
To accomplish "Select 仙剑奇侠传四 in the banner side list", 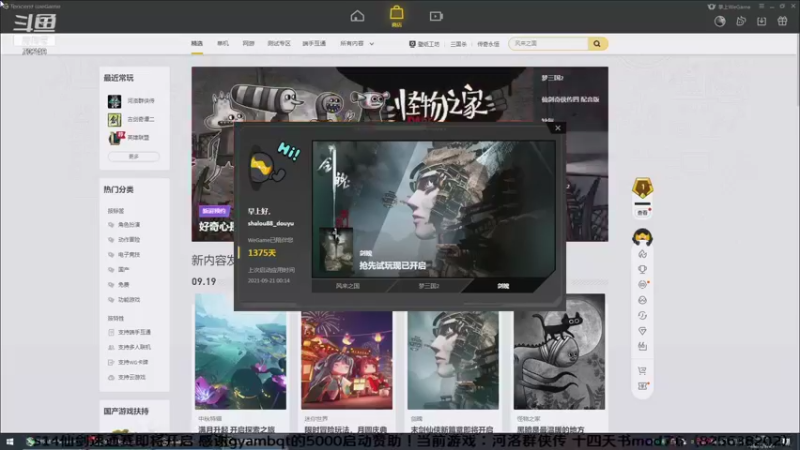I will pos(570,99).
